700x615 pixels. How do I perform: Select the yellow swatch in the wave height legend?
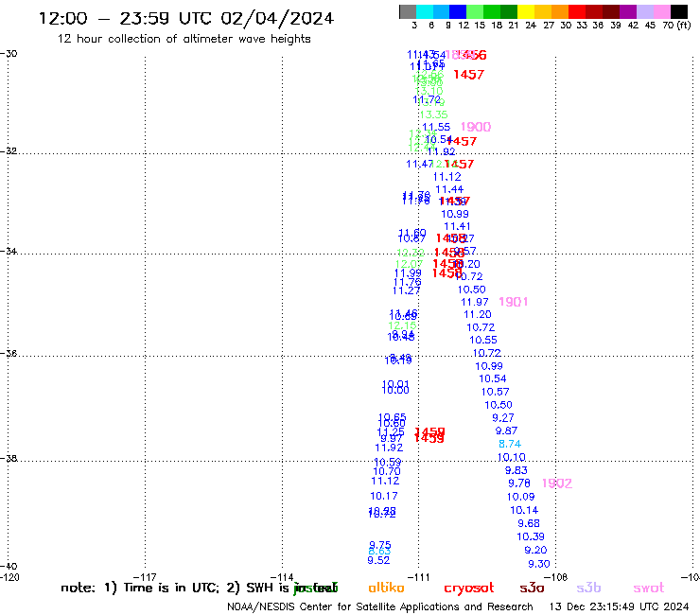coord(526,11)
